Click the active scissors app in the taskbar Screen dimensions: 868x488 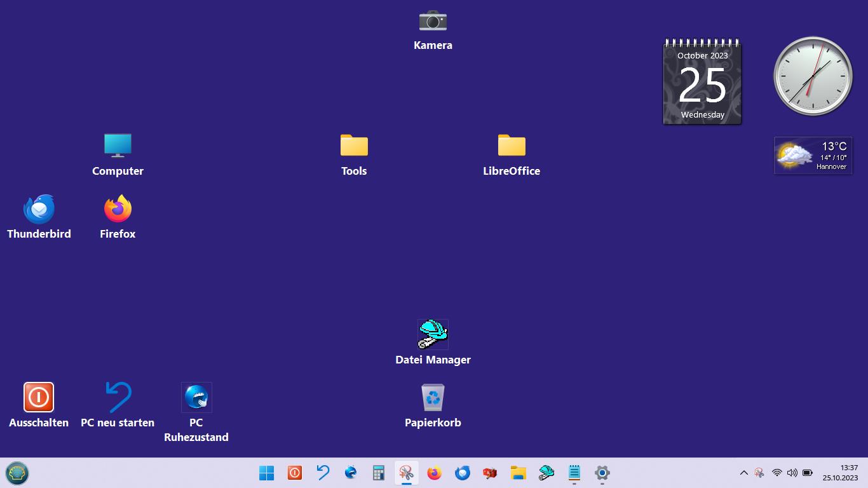click(x=407, y=473)
